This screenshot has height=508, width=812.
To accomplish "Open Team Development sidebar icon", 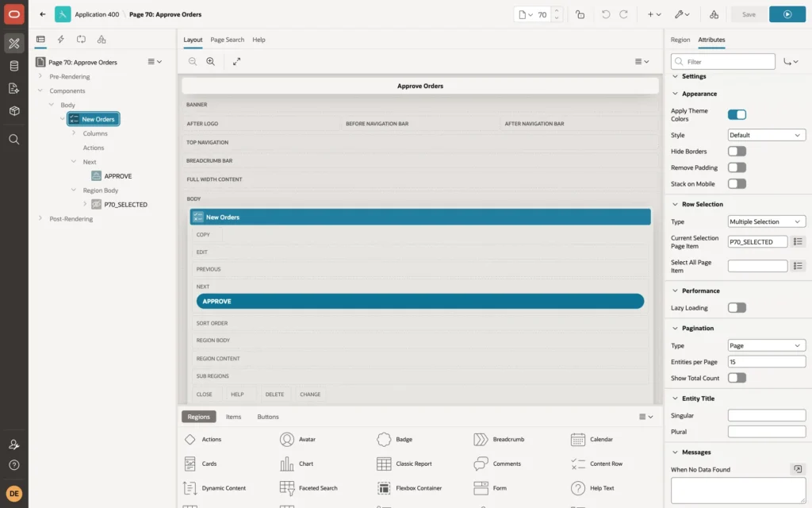I will pos(14,88).
